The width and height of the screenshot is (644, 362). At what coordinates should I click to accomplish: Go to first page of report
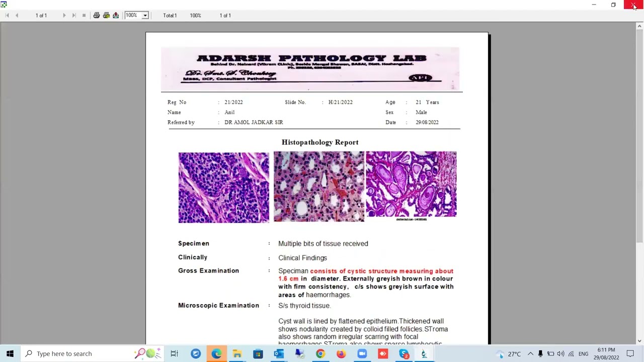click(x=7, y=16)
